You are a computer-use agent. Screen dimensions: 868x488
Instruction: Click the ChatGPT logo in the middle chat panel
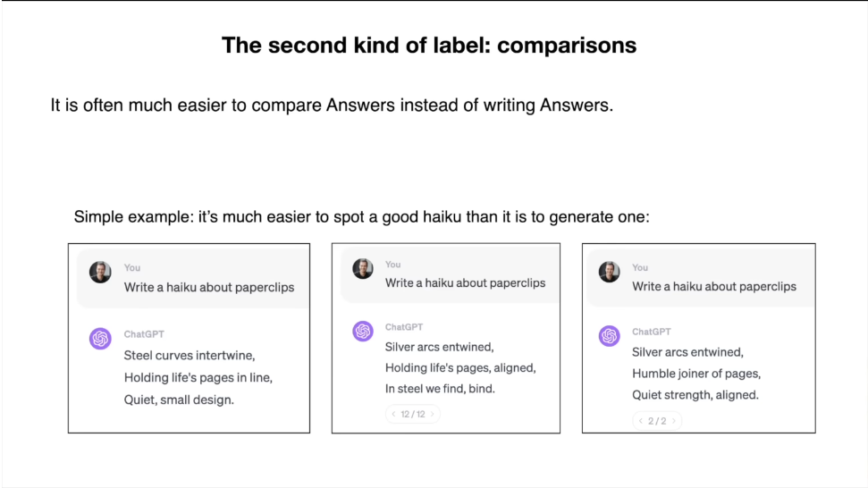363,331
